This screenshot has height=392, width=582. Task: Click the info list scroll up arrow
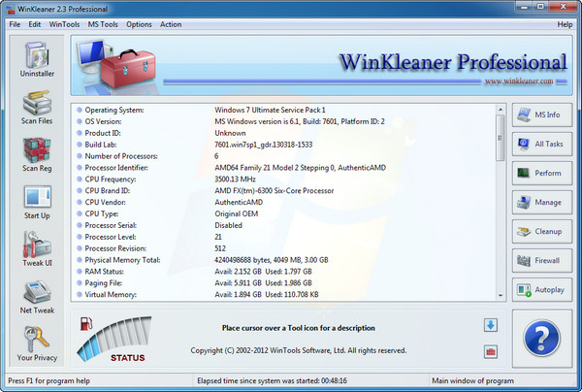click(x=501, y=110)
